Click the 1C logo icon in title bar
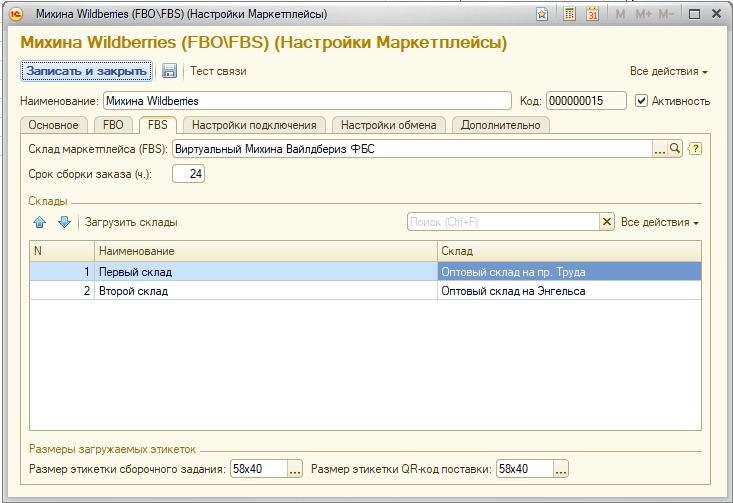This screenshot has height=503, width=733. [x=16, y=14]
